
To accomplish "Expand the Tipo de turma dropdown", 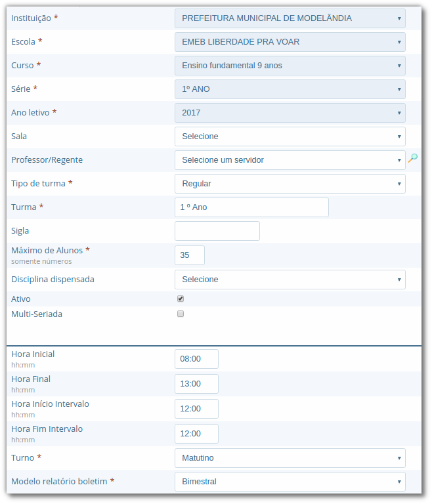I will click(290, 184).
